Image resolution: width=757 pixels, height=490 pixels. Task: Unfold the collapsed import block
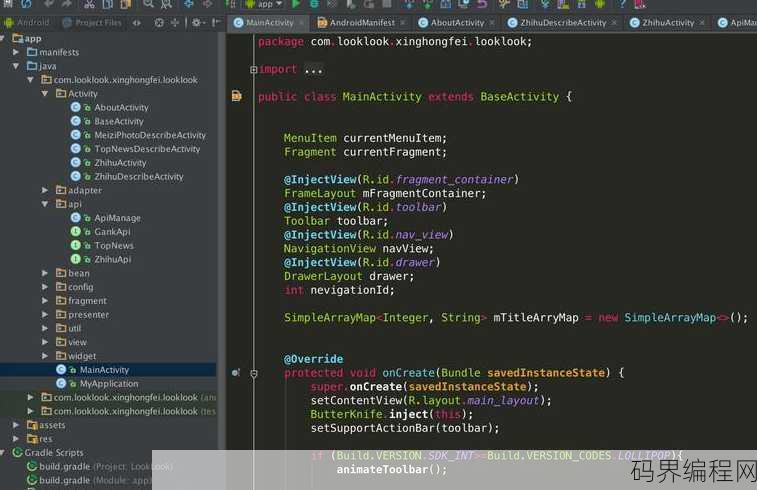[x=253, y=70]
